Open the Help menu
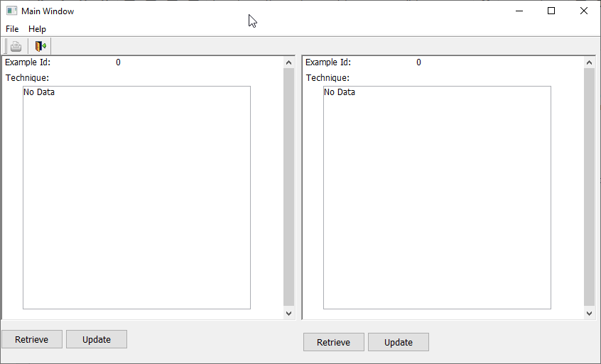Image resolution: width=601 pixels, height=364 pixels. (x=37, y=29)
